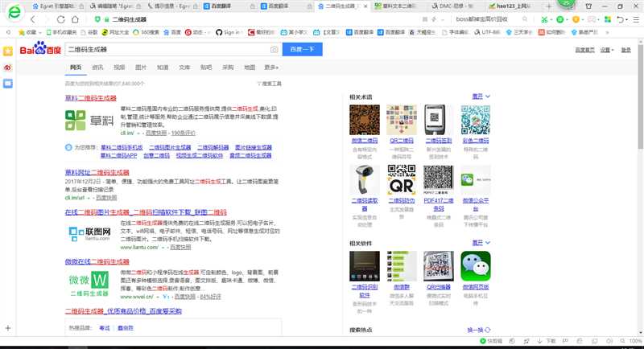
Task: Open the Weibo sidebar icon
Action: tap(8, 68)
